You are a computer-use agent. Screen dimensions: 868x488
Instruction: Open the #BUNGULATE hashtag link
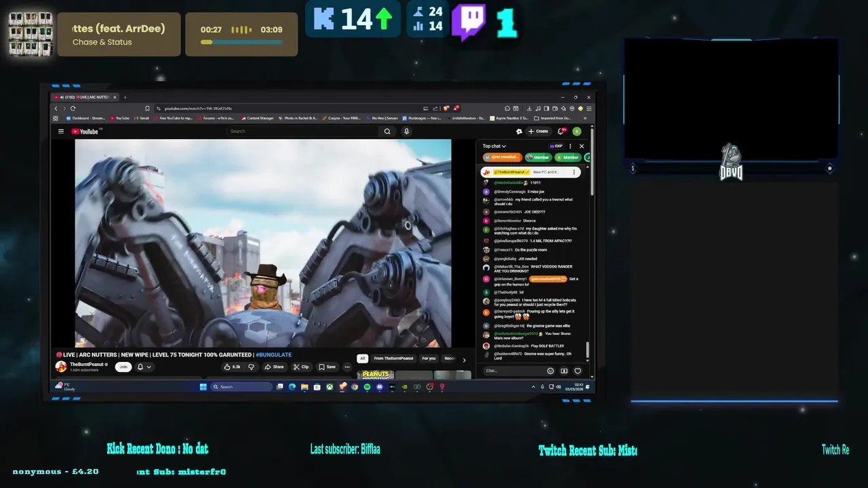click(273, 354)
